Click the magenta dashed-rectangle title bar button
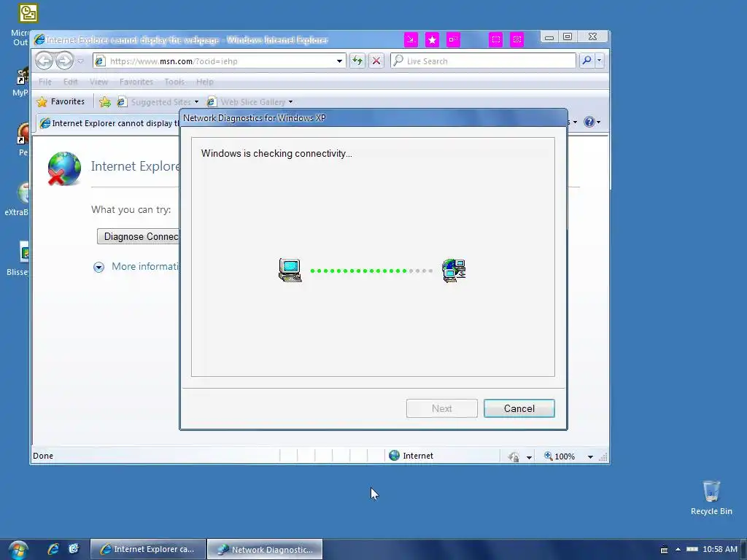Viewport: 747px width, 560px height. click(x=496, y=39)
